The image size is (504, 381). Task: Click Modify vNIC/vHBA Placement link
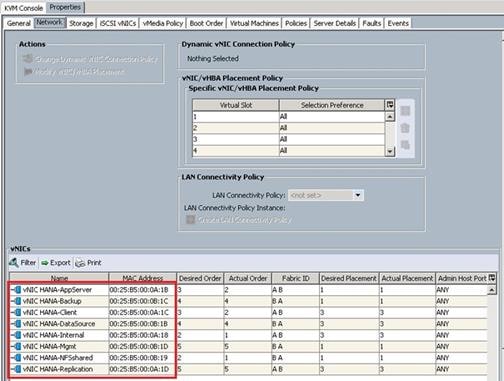[x=80, y=72]
